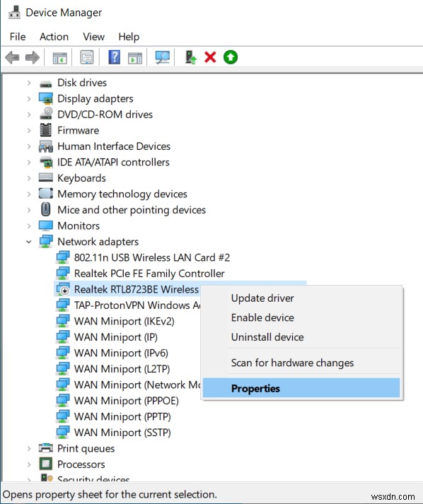The height and width of the screenshot is (504, 423).
Task: Select TAP-ProtonVPN Windows adapter row
Action: [137, 305]
